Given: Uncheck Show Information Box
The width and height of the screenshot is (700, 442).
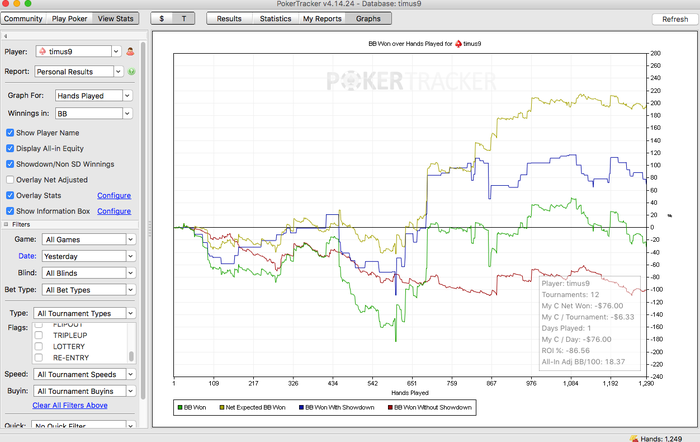Looking at the screenshot, I should point(10,211).
